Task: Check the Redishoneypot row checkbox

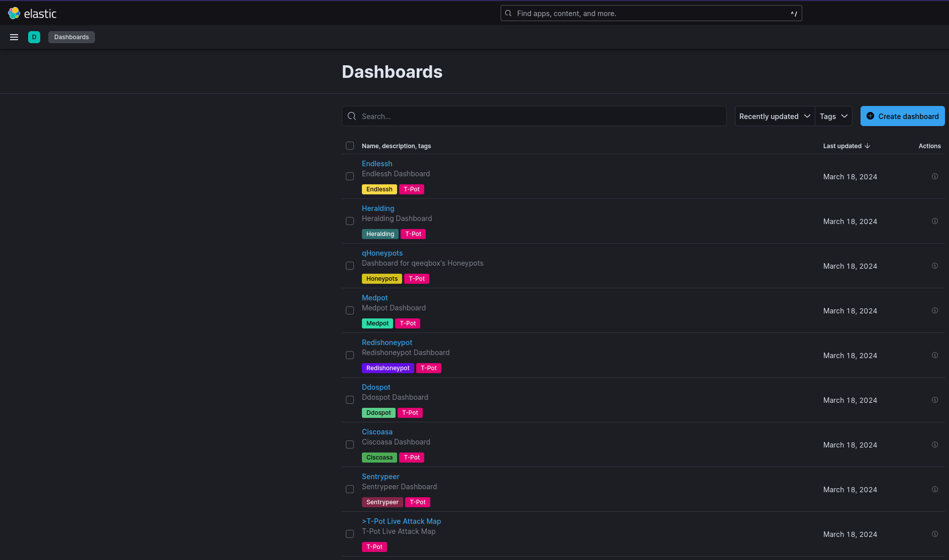Action: [x=350, y=356]
